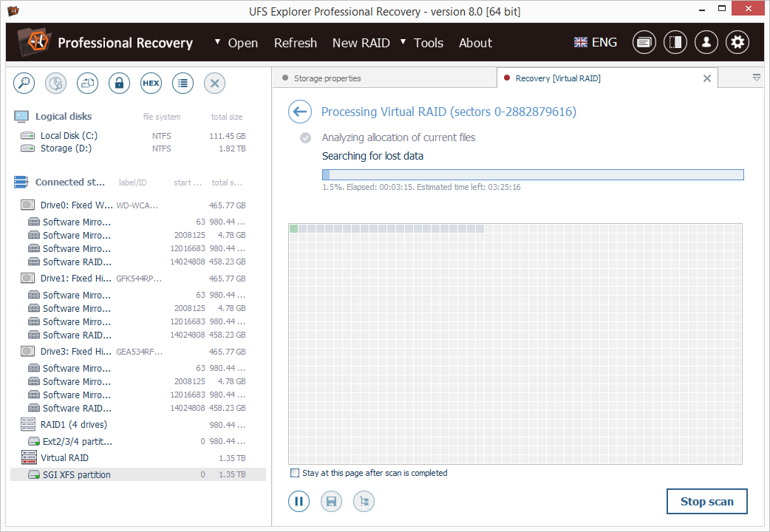770x532 pixels.
Task: Click the magnifier scan storage icon
Action: pyautogui.click(x=24, y=83)
